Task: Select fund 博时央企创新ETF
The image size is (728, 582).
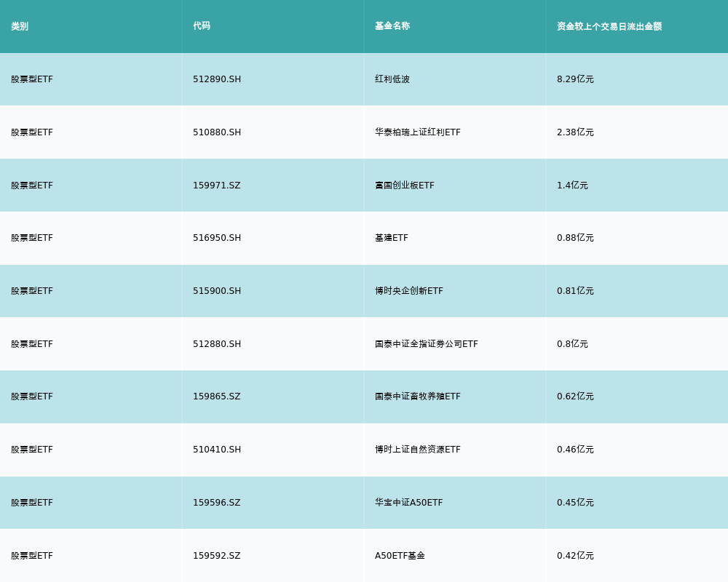Action: click(409, 291)
